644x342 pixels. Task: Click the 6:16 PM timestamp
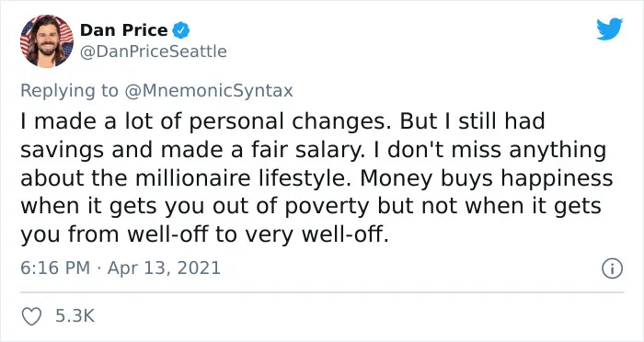55,268
